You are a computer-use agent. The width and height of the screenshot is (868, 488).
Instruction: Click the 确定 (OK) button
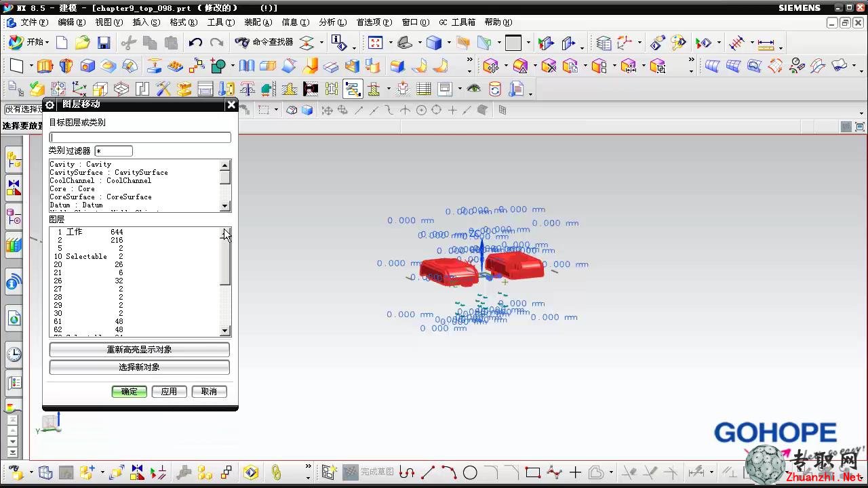129,392
